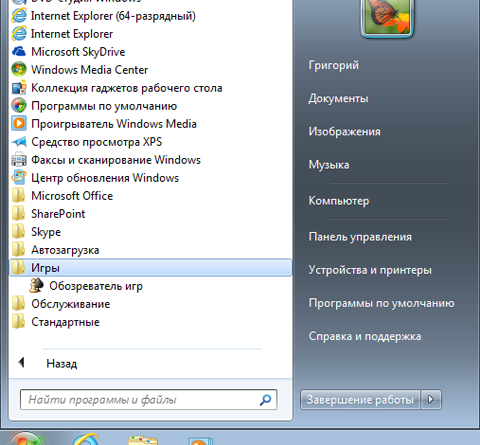
Task: Open shutdown options arrow next to Завершение работы
Action: tap(431, 399)
